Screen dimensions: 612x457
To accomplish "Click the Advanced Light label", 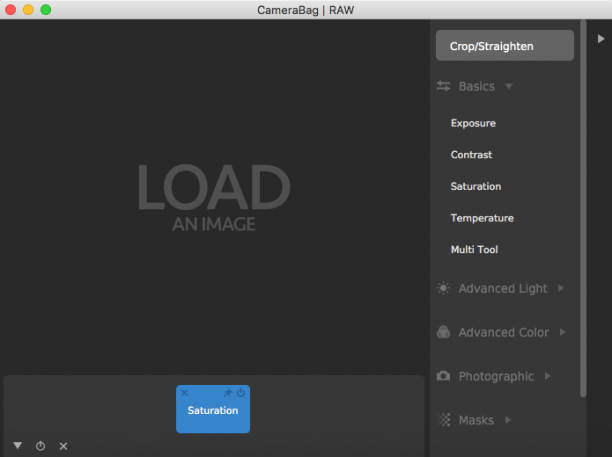I will [503, 288].
